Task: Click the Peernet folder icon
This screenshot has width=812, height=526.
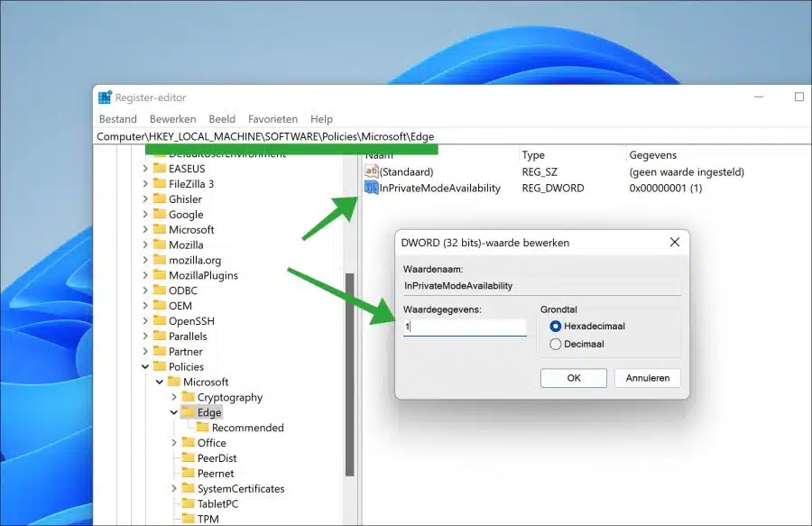Action: coord(189,473)
